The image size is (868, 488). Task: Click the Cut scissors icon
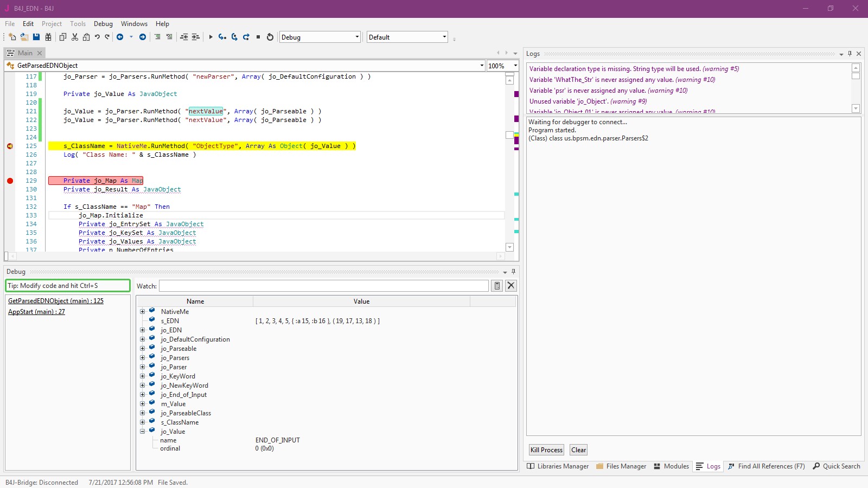click(x=75, y=37)
